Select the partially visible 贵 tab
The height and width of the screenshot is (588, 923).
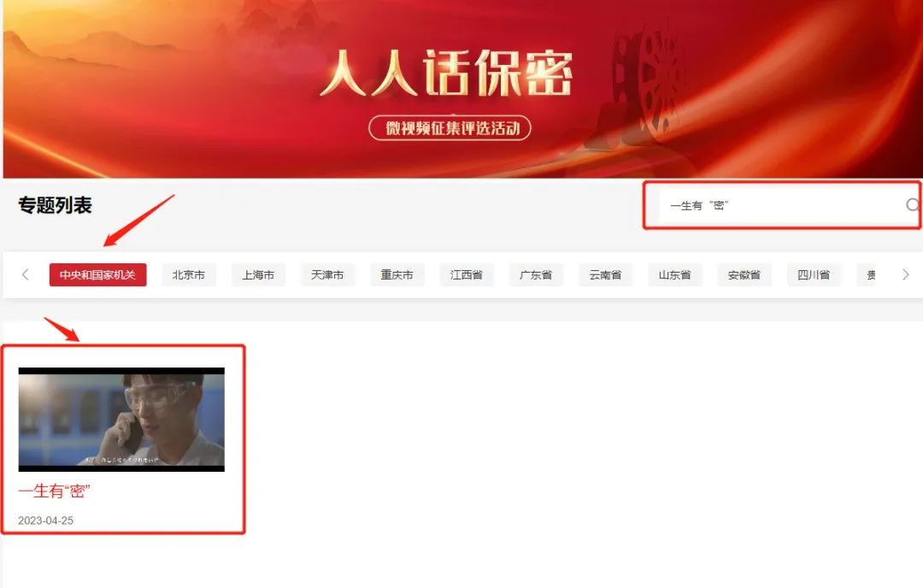pos(867,275)
